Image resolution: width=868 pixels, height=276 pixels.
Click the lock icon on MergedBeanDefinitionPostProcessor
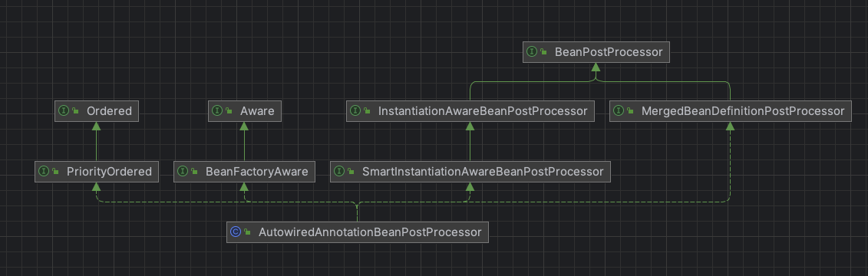[631, 111]
